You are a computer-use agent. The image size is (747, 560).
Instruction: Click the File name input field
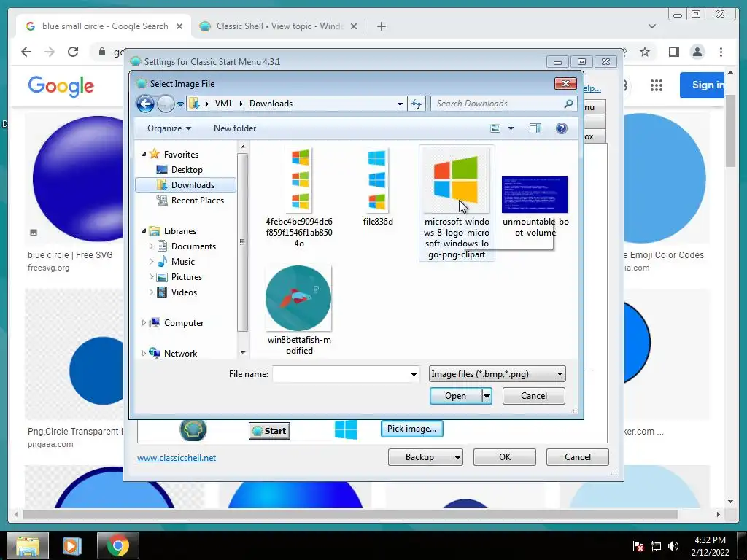click(341, 374)
